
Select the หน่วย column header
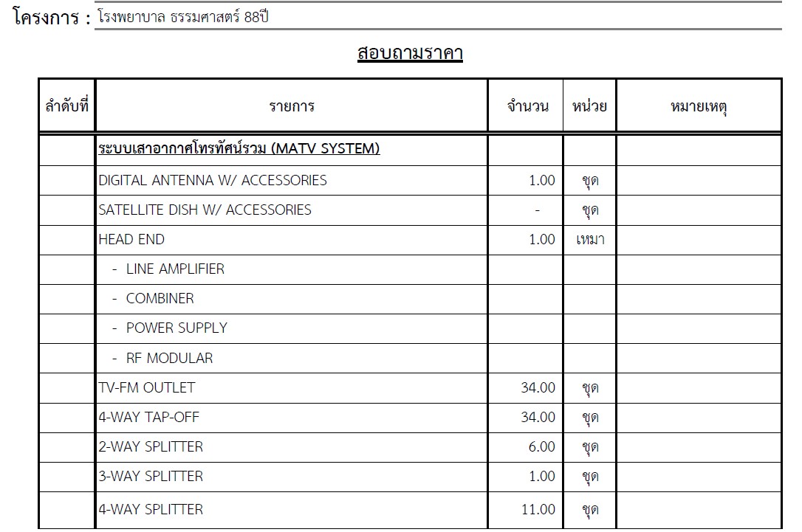(589, 106)
